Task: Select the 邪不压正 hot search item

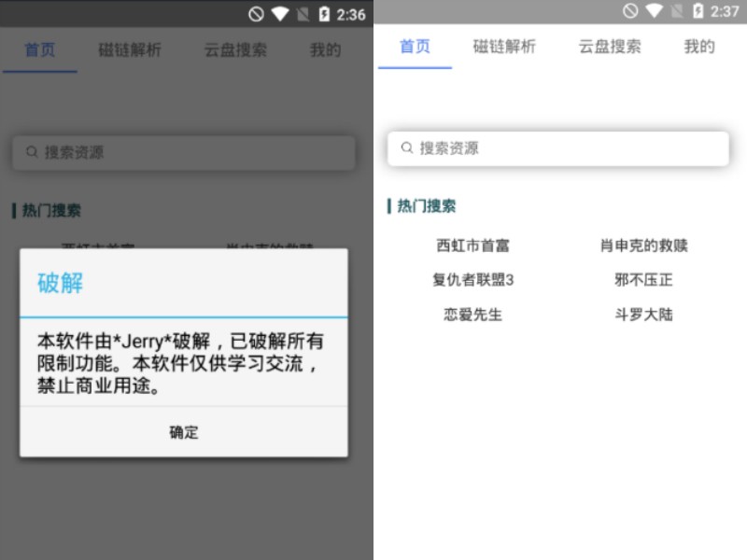Action: click(x=643, y=280)
